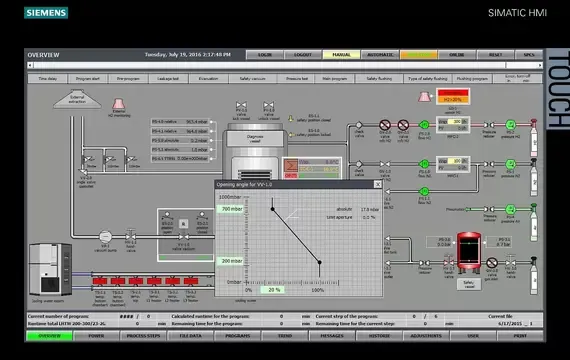Screen dimensions: 570x360
Task: Edit the 20 % opening angle field
Action: tap(273, 290)
